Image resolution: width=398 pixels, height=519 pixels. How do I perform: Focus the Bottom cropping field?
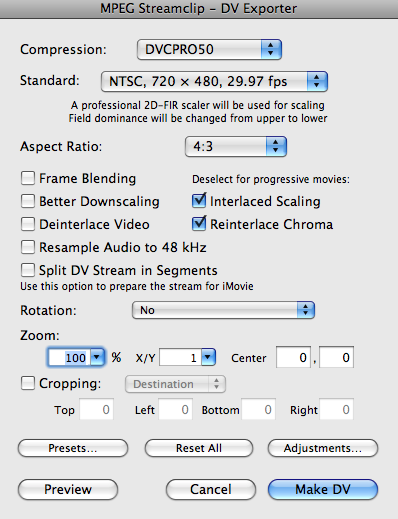[x=259, y=409]
